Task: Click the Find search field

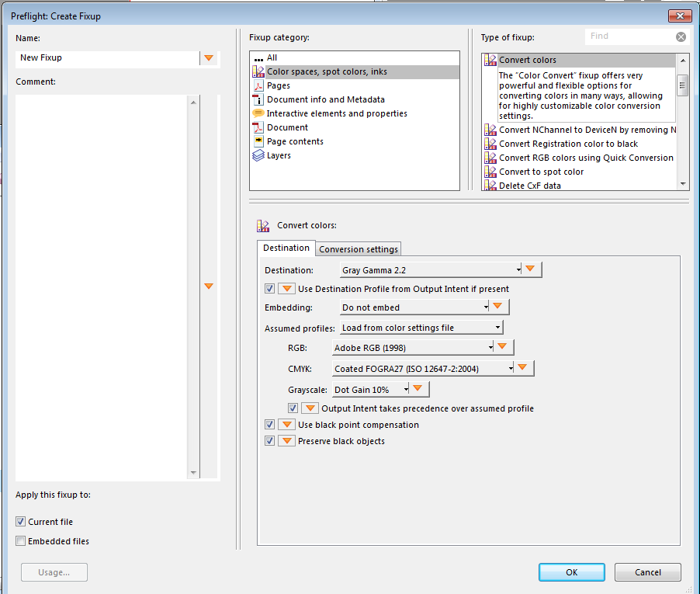Action: click(630, 36)
